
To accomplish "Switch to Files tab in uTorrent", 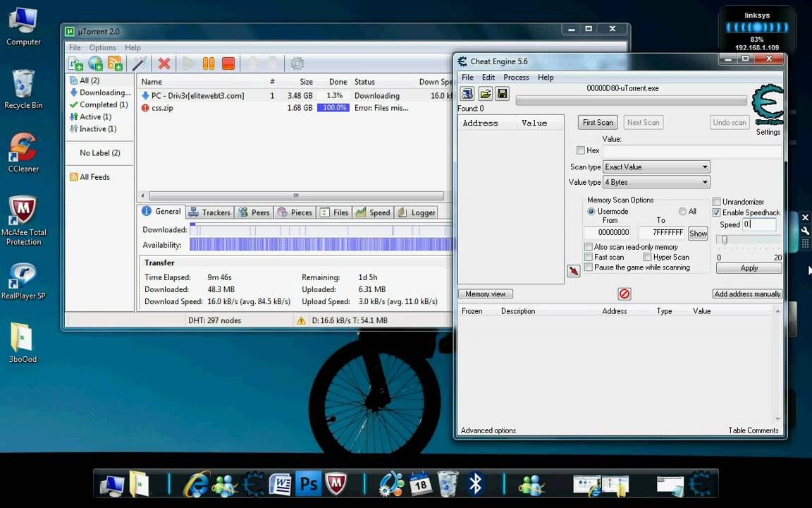I will 335,212.
